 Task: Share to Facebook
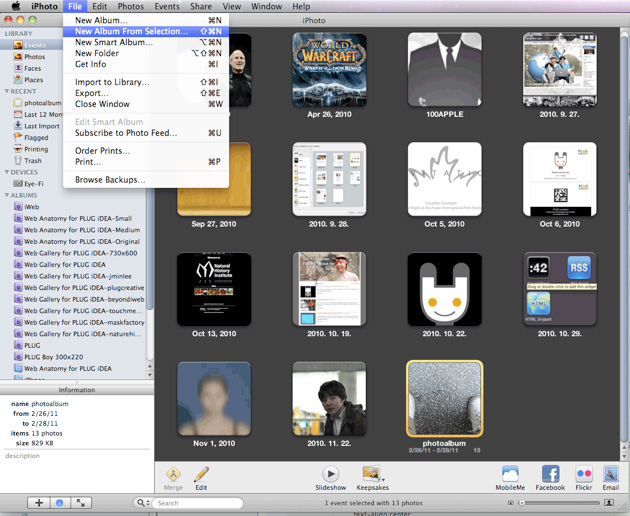550,478
